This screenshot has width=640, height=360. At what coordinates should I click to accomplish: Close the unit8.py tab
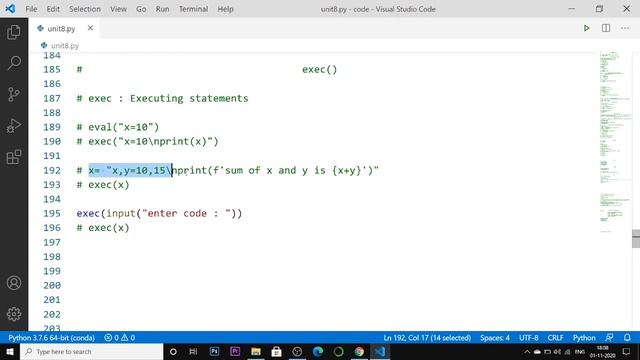pos(90,28)
